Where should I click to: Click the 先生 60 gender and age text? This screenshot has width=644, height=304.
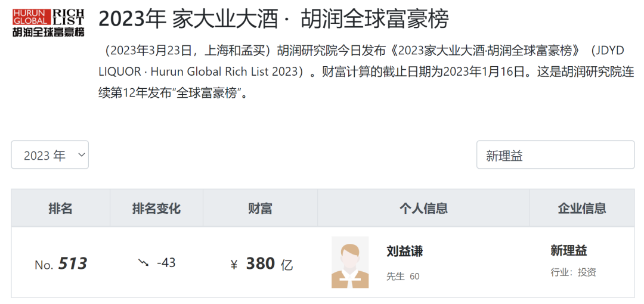(403, 277)
